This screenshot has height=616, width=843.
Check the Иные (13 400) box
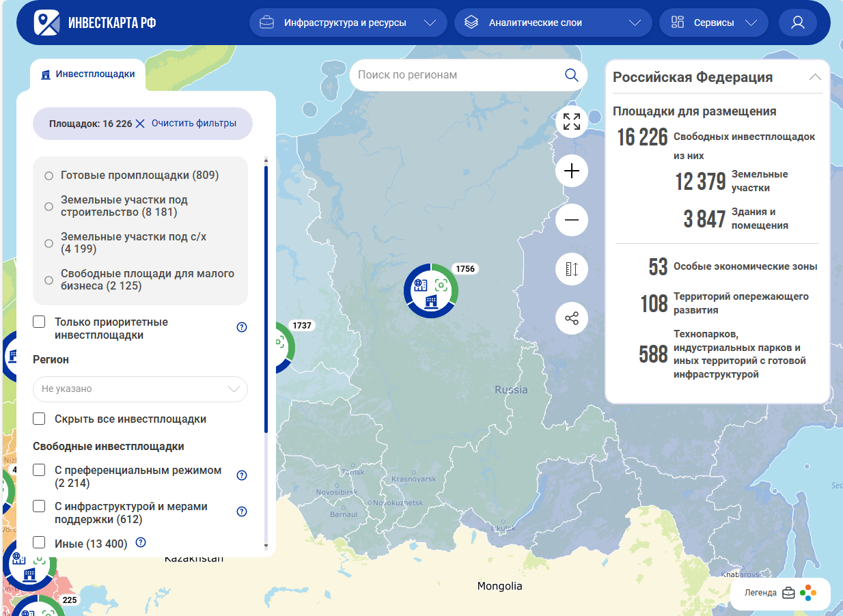click(x=40, y=542)
